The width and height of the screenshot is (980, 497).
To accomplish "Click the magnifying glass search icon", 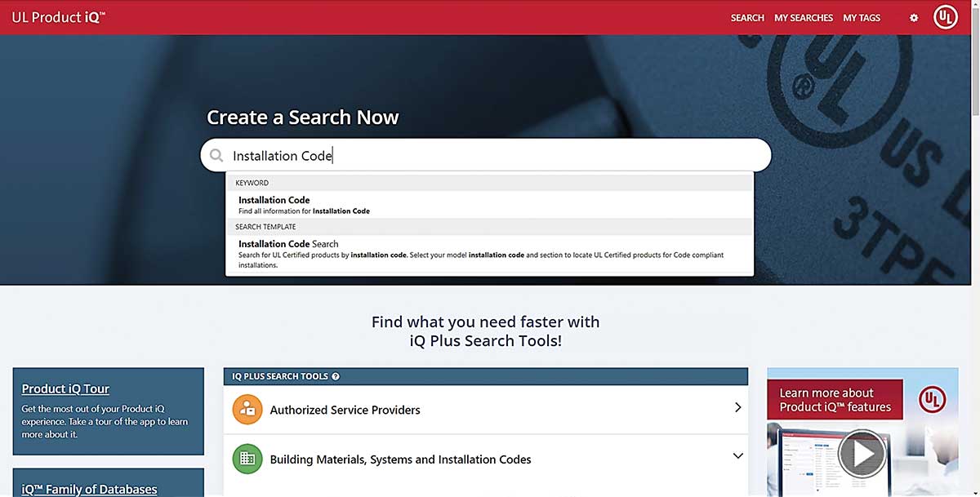I will [216, 155].
